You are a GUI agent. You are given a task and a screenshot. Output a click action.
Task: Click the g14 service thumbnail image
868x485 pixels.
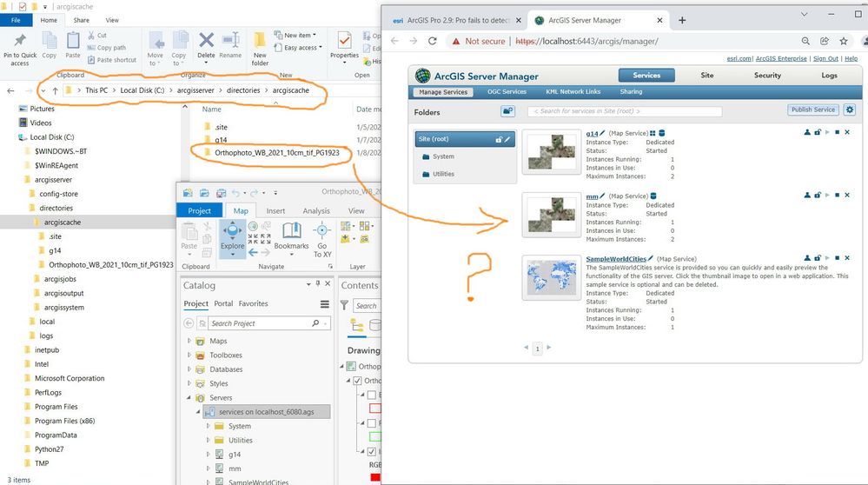pos(552,152)
